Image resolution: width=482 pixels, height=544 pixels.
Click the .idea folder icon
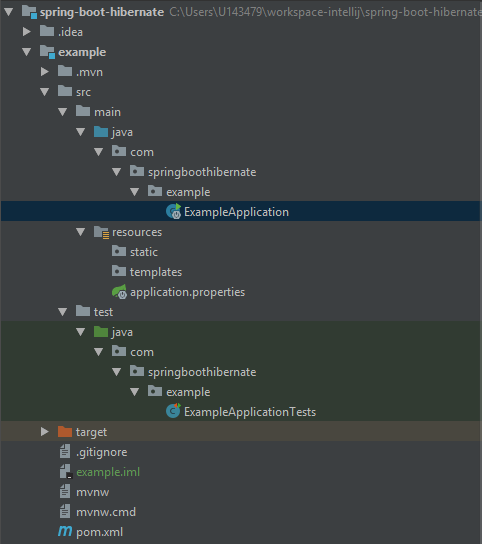pyautogui.click(x=47, y=31)
